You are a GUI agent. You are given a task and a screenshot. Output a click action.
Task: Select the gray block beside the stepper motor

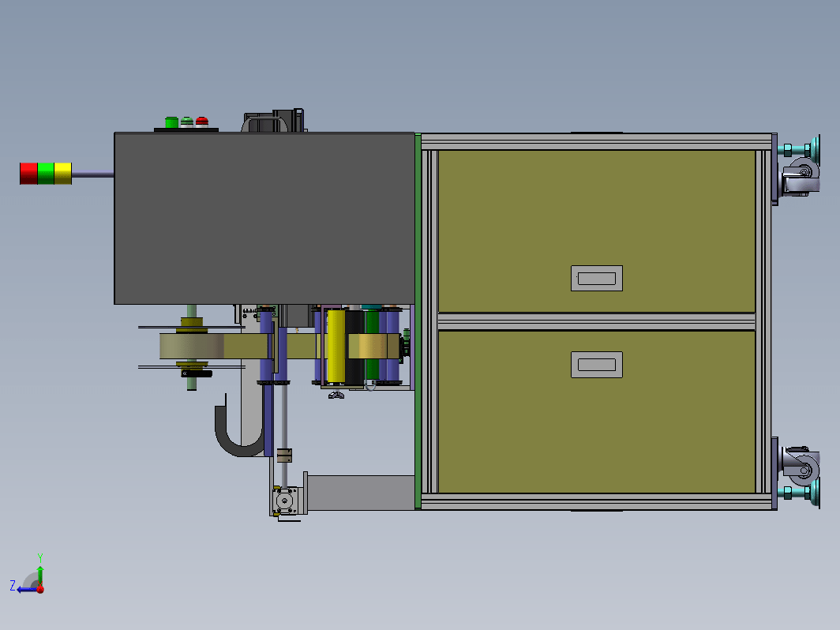coord(359,493)
